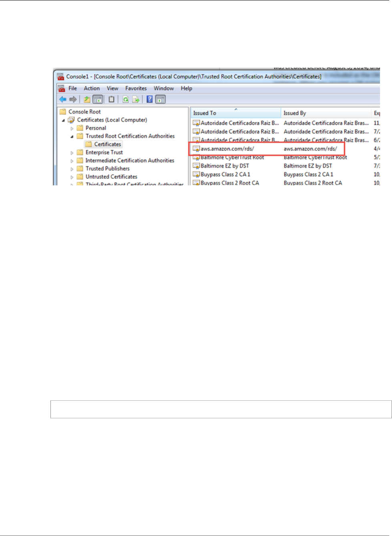The height and width of the screenshot is (536, 392).
Task: Expand the Intermediate Certification Authorities node arrow
Action: pyautogui.click(x=72, y=161)
